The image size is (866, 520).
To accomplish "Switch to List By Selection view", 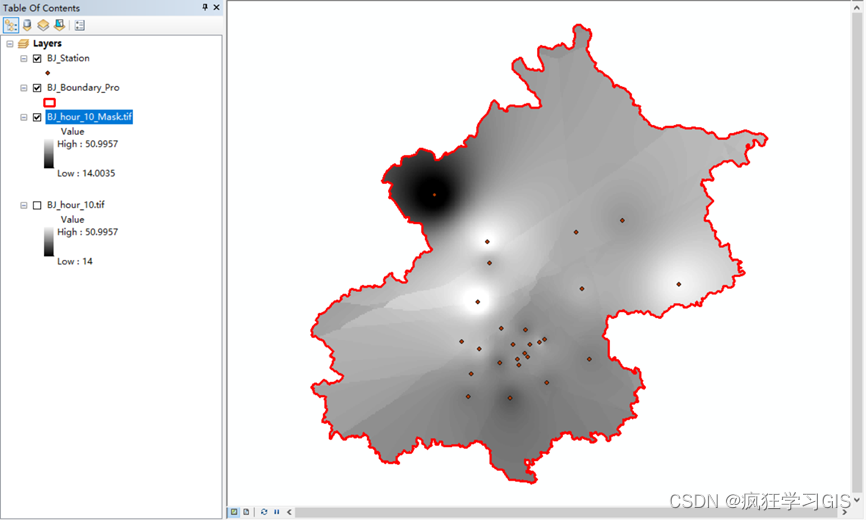I will pos(59,25).
